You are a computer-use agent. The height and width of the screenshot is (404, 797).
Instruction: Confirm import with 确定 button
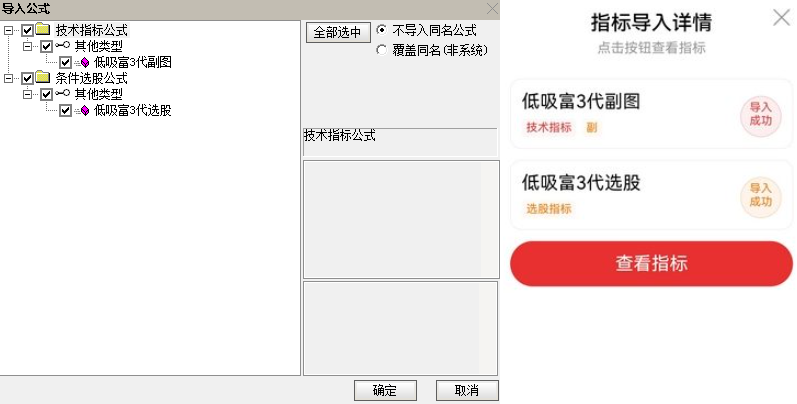pos(385,390)
